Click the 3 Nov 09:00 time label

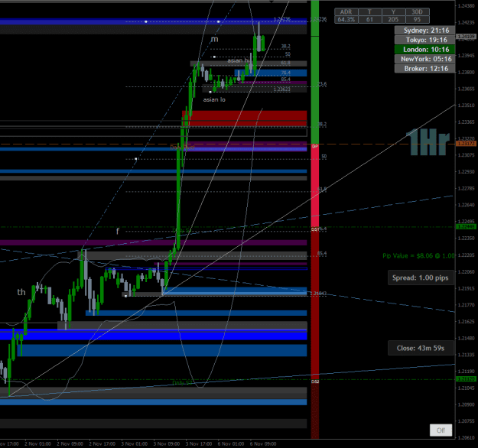pos(167,443)
